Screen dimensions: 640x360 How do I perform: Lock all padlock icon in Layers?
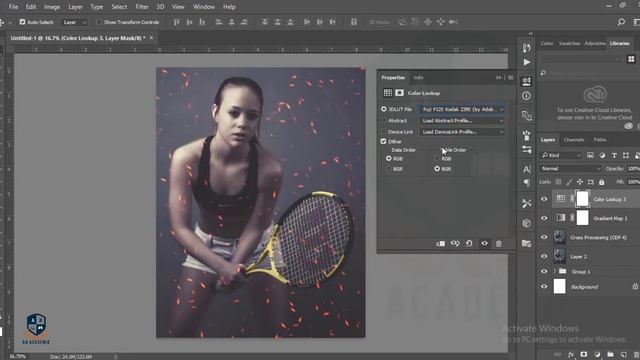601,182
